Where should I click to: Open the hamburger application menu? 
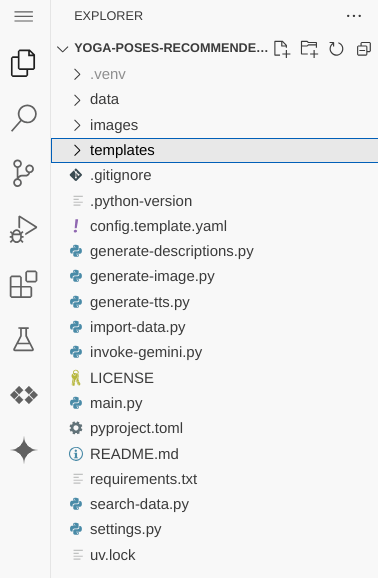[24, 16]
